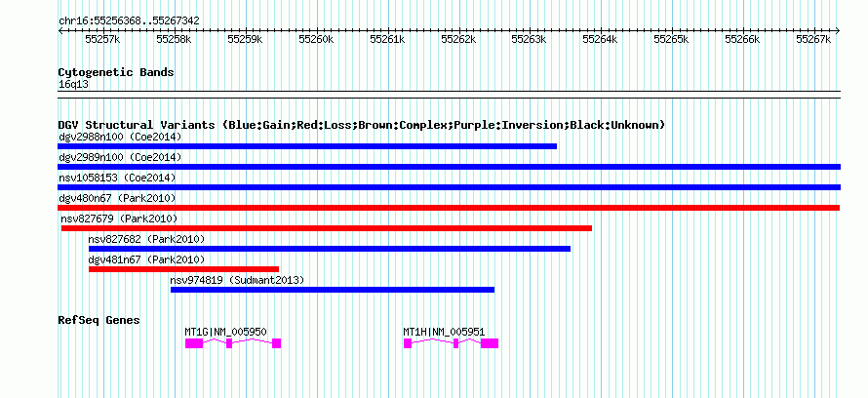Viewport: 868px width, 398px height.
Task: Click the MT1G|NM_005950 gene label
Action: 226,332
